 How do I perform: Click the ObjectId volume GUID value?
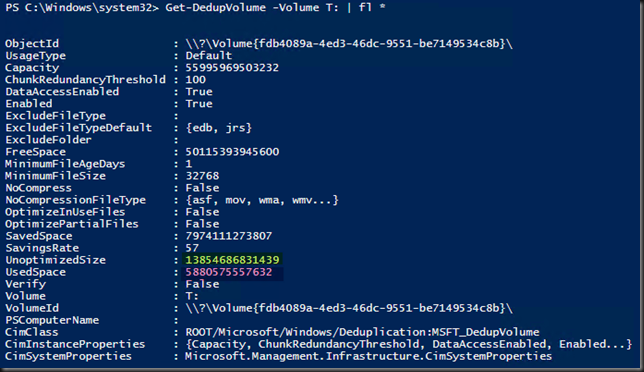point(349,44)
